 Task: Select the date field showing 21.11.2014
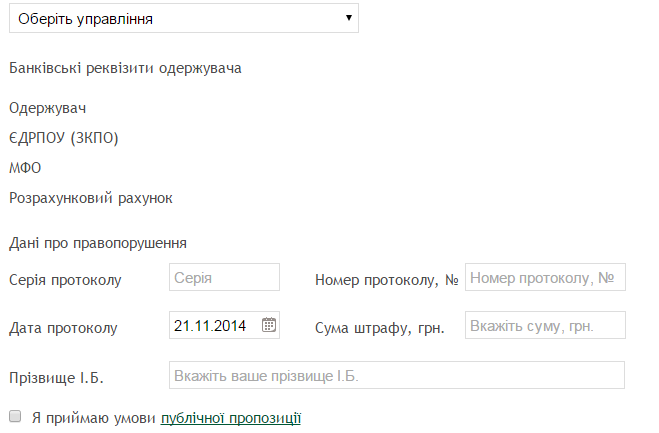pyautogui.click(x=214, y=325)
